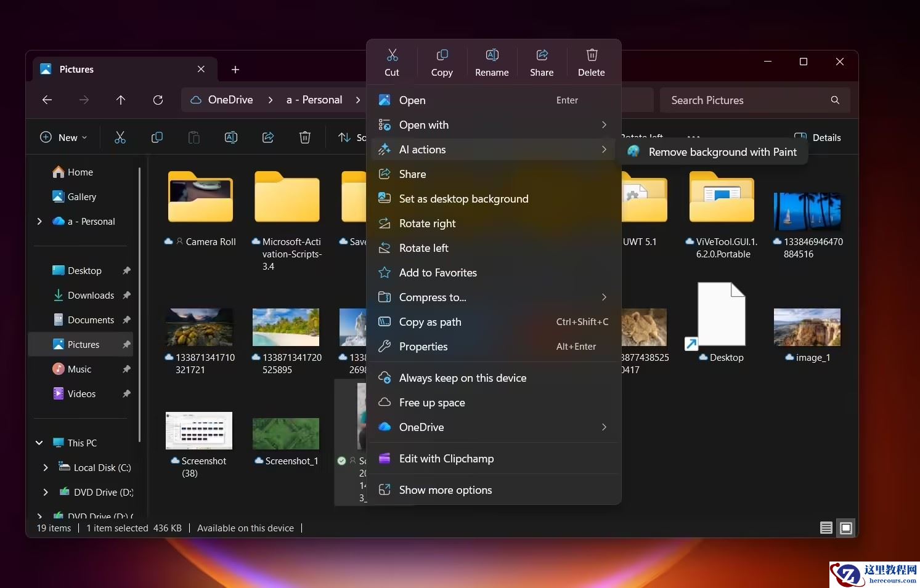
Task: Click Show more options
Action: point(445,490)
